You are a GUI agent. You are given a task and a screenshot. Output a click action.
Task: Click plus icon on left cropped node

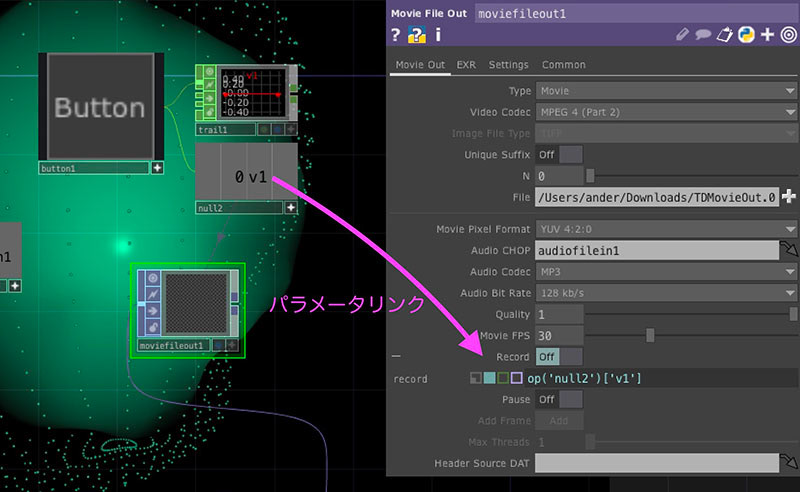[15, 286]
